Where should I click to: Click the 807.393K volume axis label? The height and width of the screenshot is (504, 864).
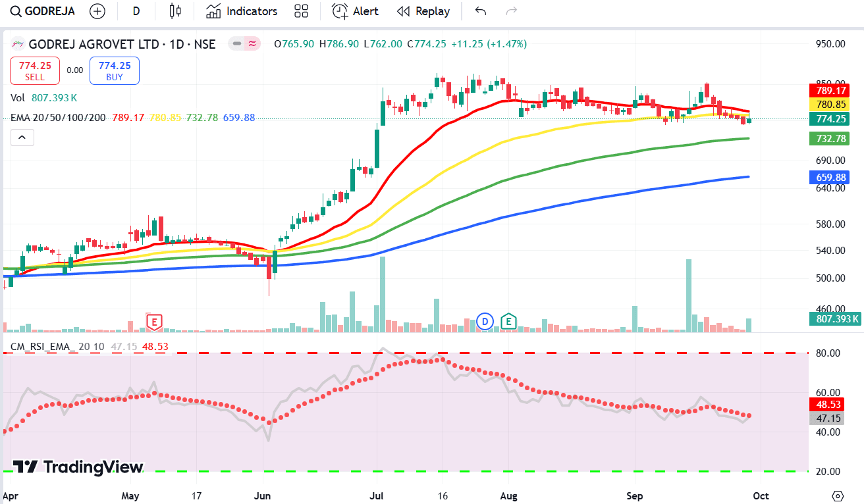tap(835, 319)
